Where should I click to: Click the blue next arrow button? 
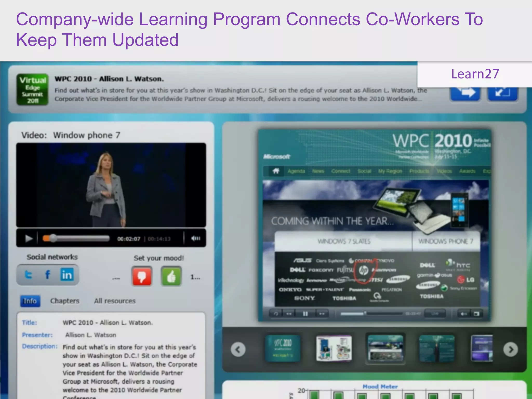pyautogui.click(x=465, y=94)
